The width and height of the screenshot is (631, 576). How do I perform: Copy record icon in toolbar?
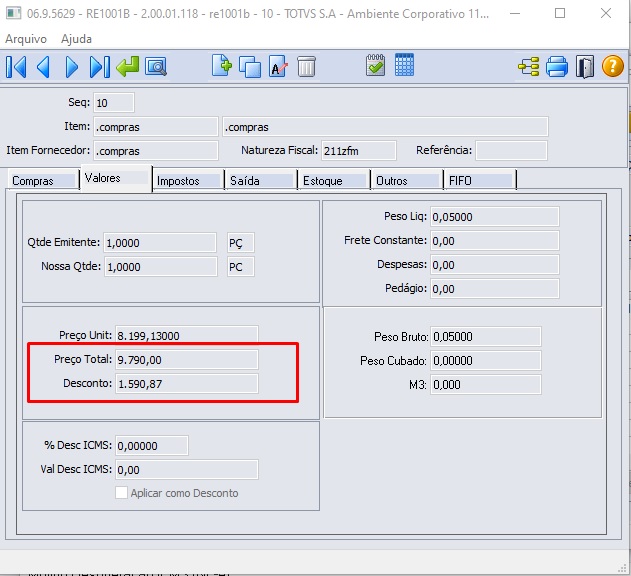tap(250, 67)
